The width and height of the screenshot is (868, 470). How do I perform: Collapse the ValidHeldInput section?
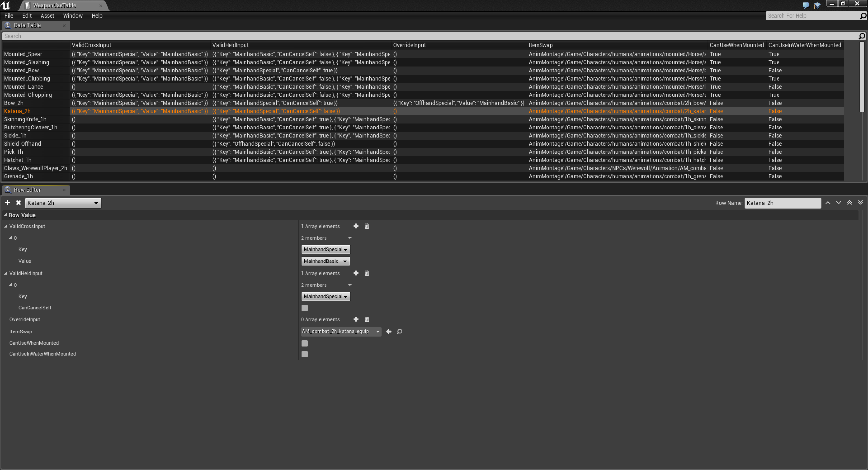[6, 273]
